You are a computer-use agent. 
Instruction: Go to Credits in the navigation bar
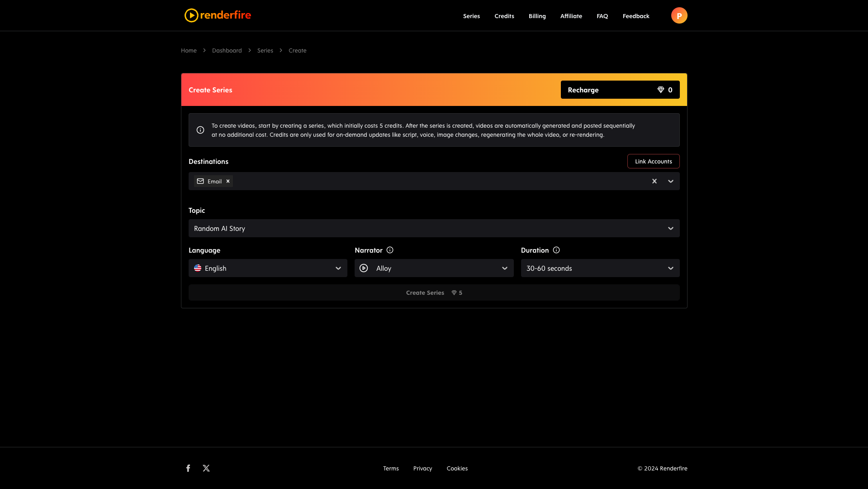pyautogui.click(x=504, y=16)
